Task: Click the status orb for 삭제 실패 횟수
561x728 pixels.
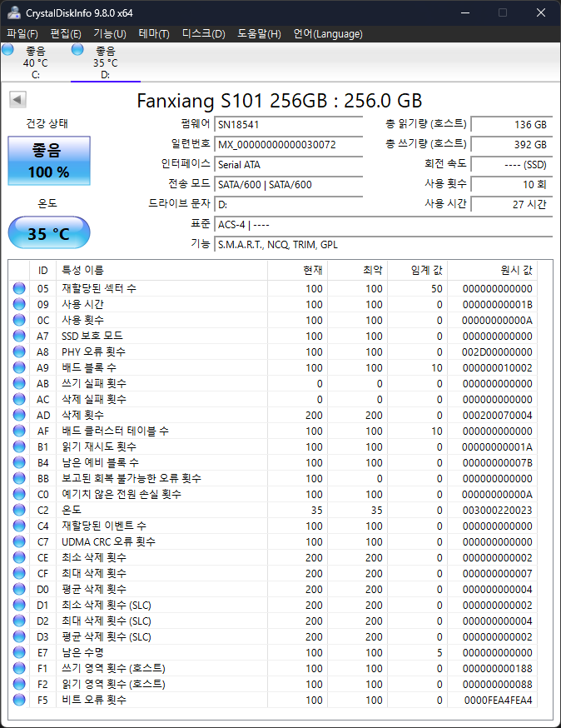Action: coord(19,399)
